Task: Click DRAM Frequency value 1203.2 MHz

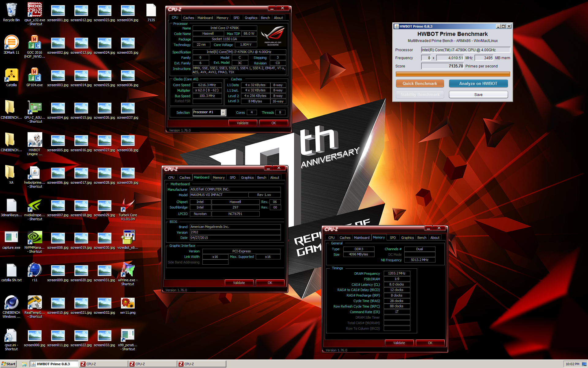Action: coord(397,273)
